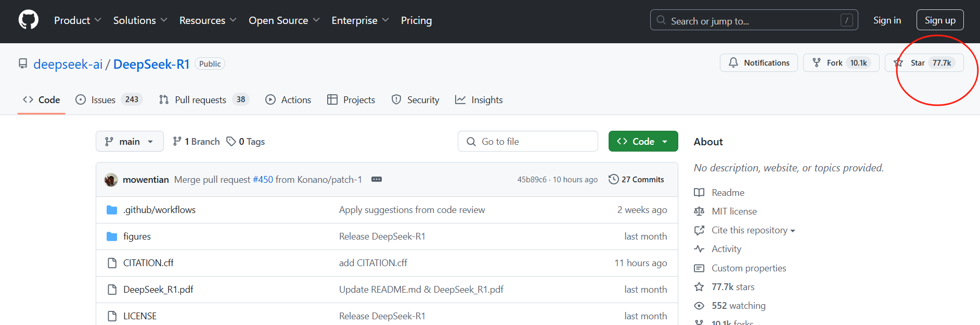Switch to the Code tab

42,99
